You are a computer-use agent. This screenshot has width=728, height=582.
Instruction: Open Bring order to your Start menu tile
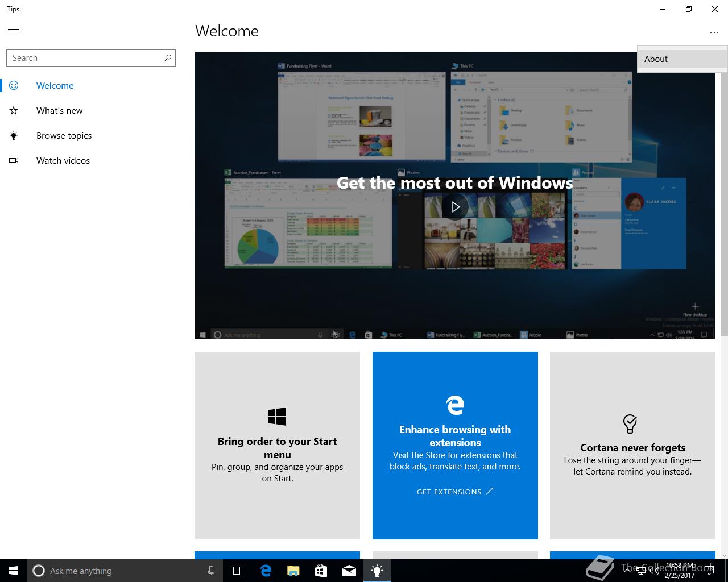pos(277,446)
